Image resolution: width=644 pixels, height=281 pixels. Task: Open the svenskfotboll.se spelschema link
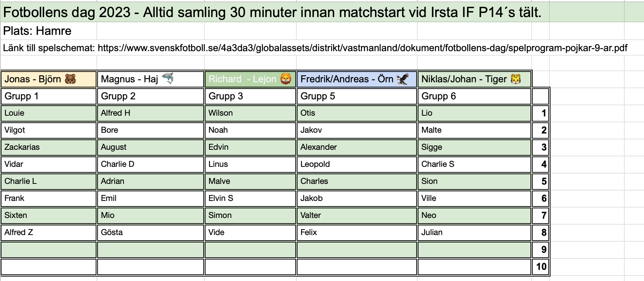coord(362,48)
